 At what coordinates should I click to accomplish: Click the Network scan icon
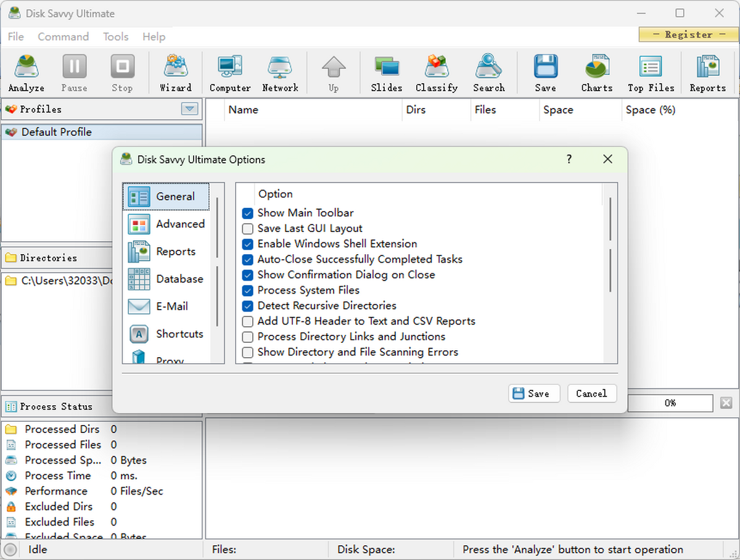click(x=280, y=72)
